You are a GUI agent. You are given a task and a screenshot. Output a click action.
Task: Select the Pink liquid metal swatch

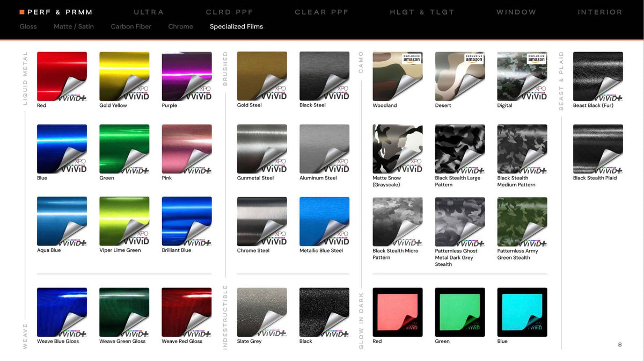point(187,149)
